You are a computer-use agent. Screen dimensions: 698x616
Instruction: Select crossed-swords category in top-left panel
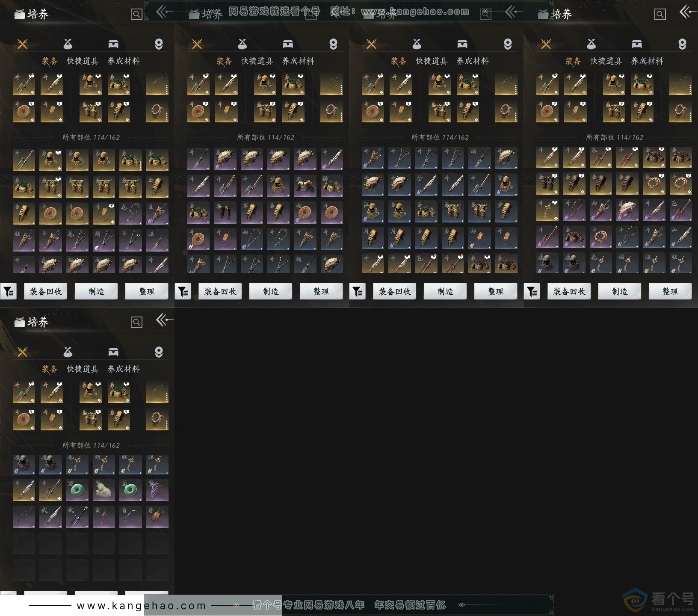(x=23, y=44)
